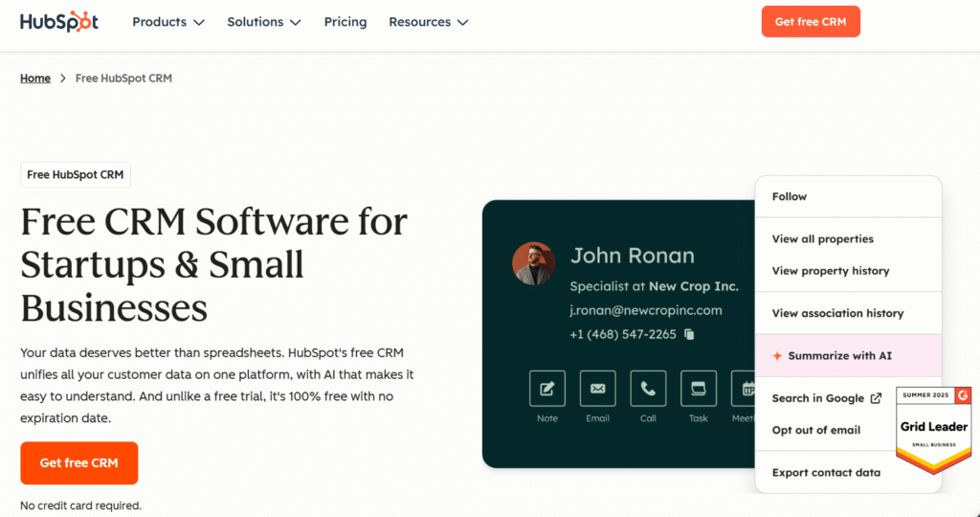Choose Follow in the contact menu
The height and width of the screenshot is (517, 980).
[x=848, y=196]
